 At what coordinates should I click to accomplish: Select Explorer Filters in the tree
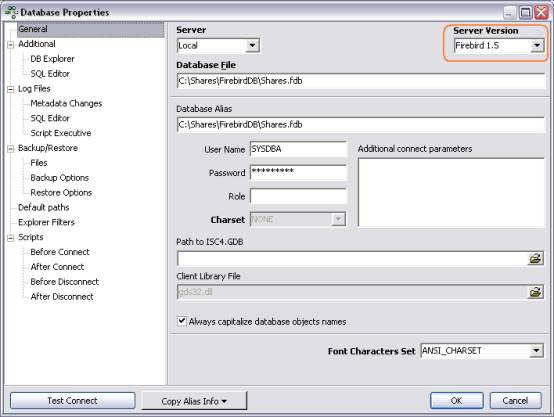[x=46, y=222]
